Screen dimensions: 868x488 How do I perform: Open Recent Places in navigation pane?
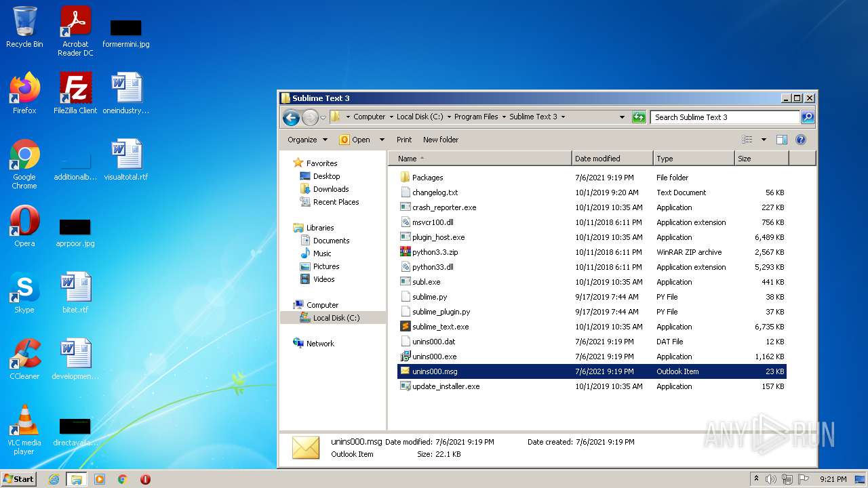click(335, 202)
